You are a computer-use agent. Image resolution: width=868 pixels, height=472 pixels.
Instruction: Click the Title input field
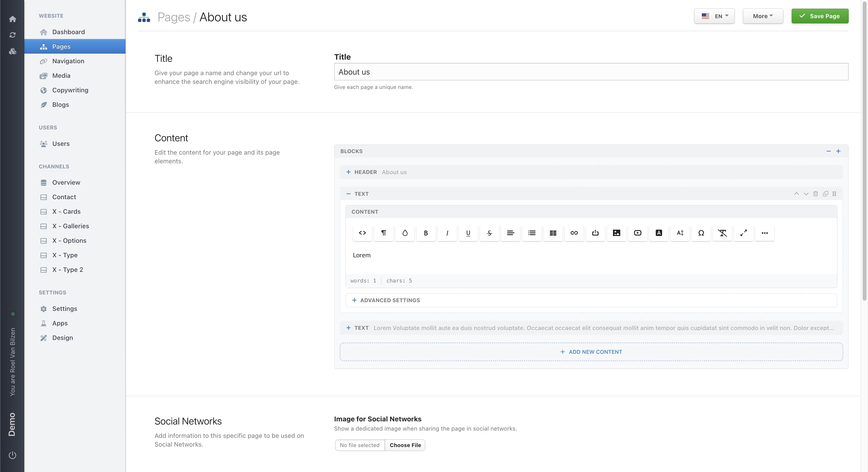(591, 72)
